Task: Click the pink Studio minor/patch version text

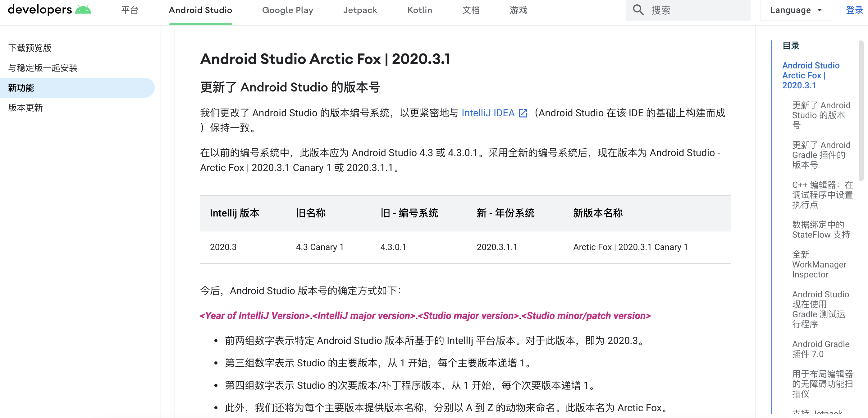Action: click(586, 316)
